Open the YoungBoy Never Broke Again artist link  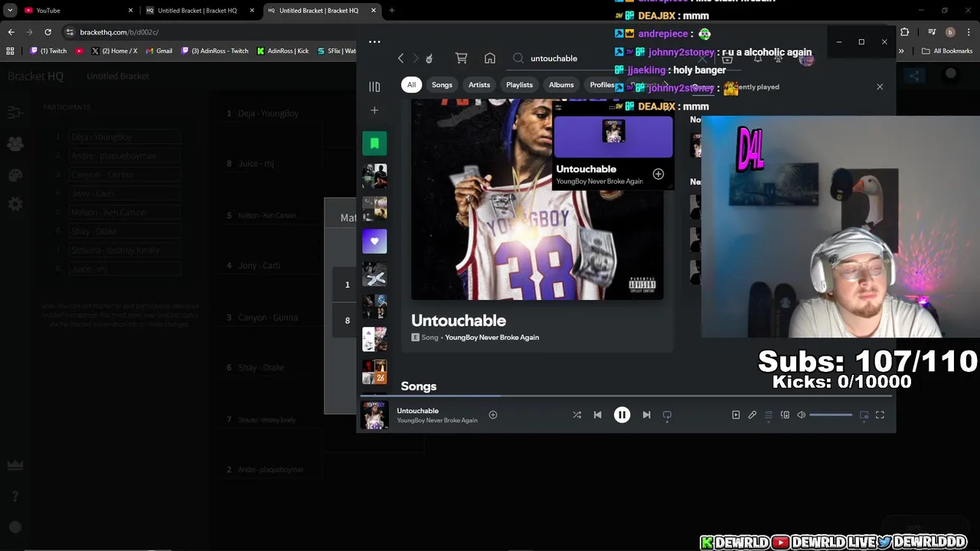[492, 337]
